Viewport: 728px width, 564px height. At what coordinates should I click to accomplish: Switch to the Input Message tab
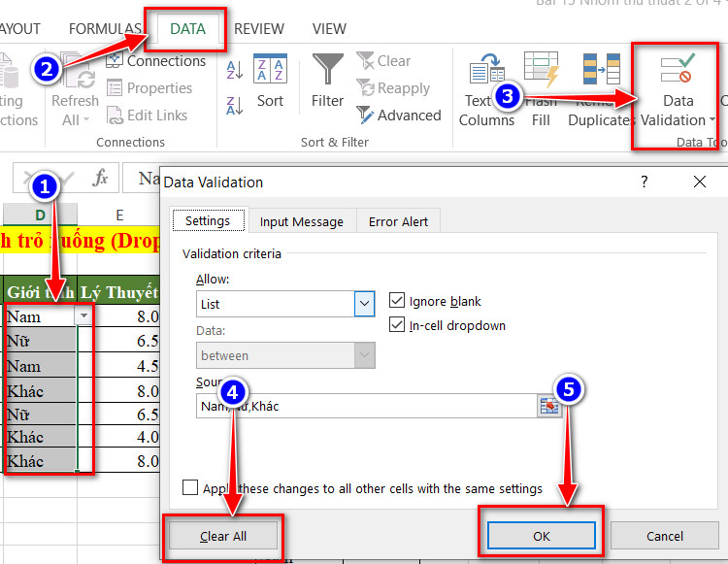302,221
